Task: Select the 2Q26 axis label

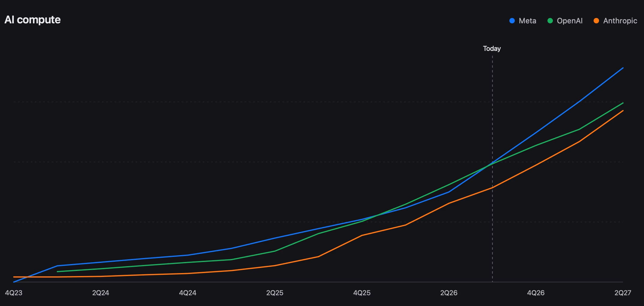Action: (x=449, y=293)
